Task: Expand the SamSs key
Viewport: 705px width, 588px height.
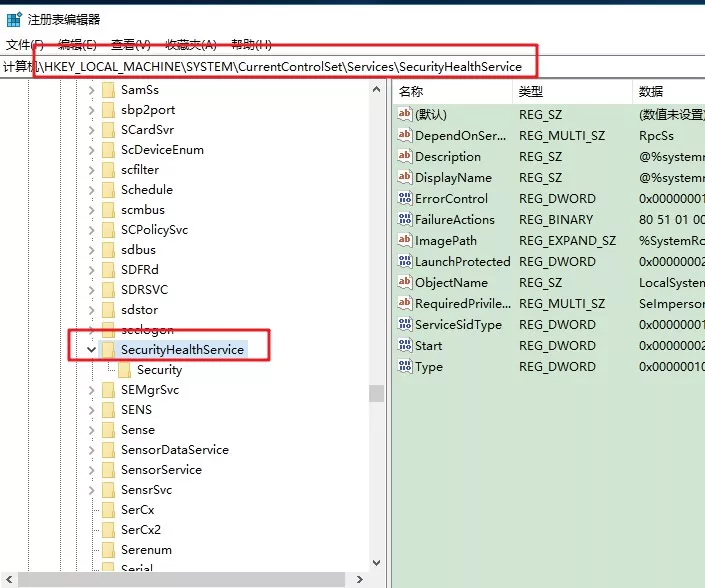Action: [91, 90]
